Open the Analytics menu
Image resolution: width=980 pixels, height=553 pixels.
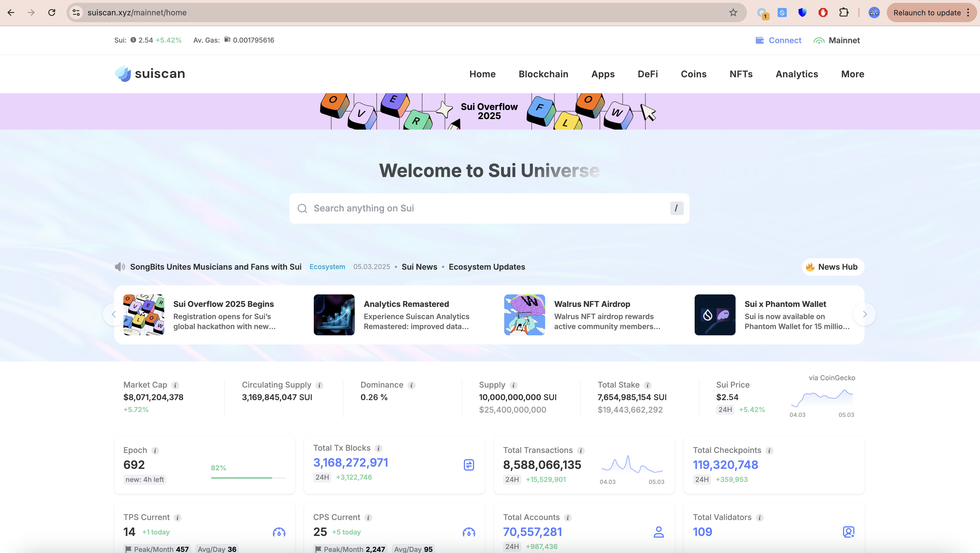tap(797, 74)
